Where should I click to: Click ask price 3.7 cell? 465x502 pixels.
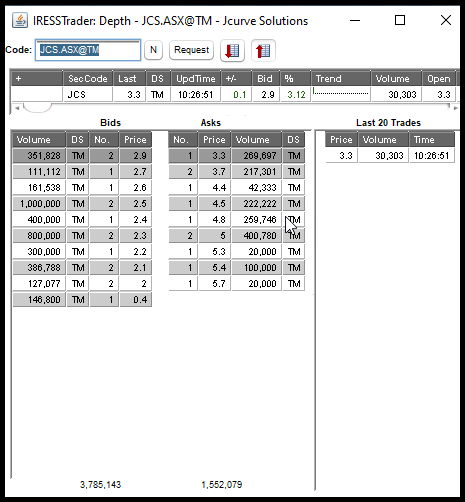214,172
